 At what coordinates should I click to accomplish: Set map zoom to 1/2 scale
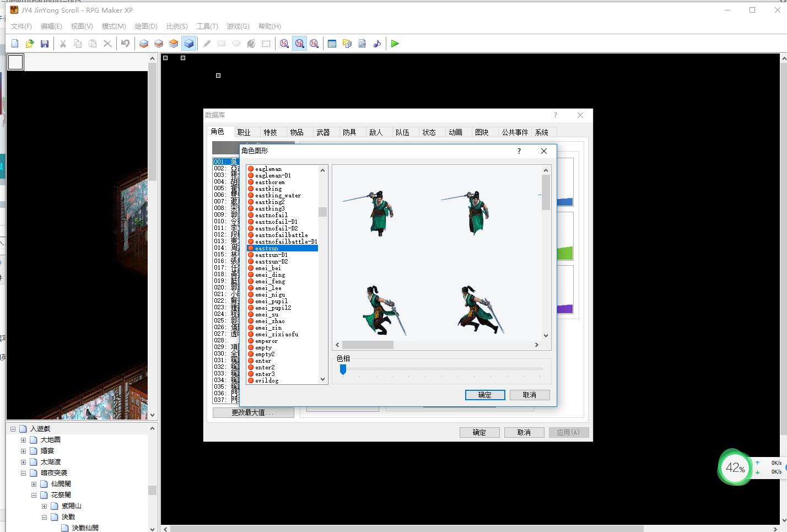click(x=299, y=44)
